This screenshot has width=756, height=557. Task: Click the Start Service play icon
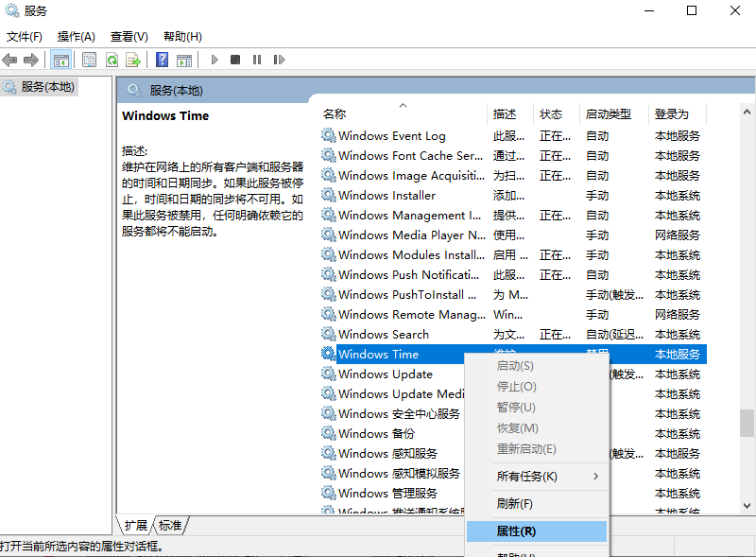(x=215, y=59)
